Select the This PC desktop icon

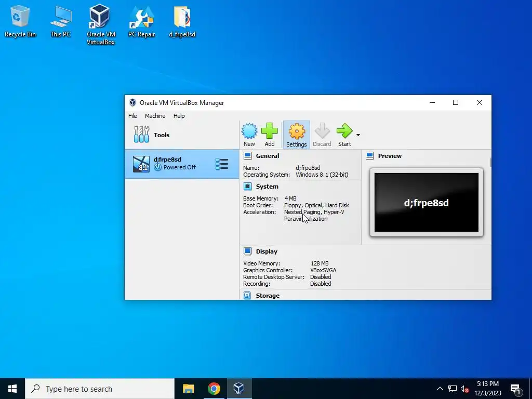coord(60,21)
